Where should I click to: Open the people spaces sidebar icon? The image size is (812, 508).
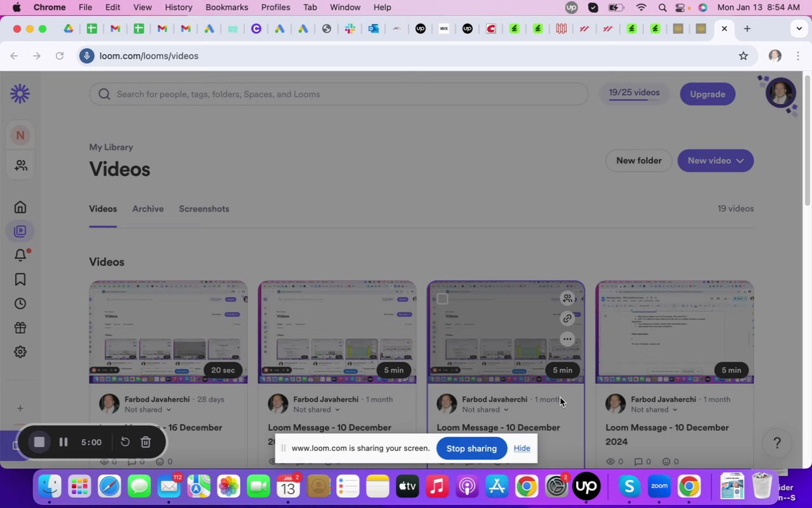20,165
